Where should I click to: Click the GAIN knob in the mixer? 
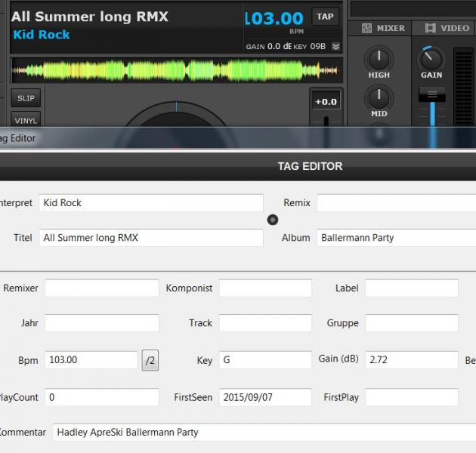click(431, 58)
